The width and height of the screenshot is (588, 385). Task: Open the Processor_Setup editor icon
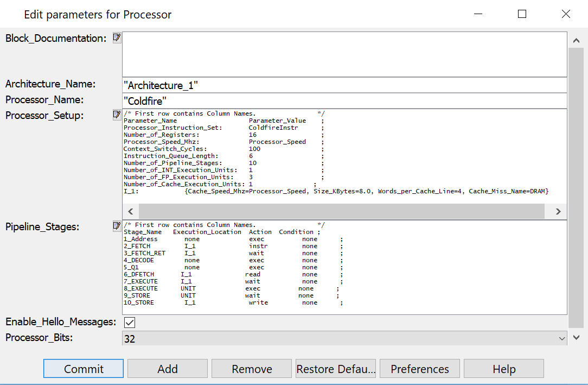[x=117, y=115]
